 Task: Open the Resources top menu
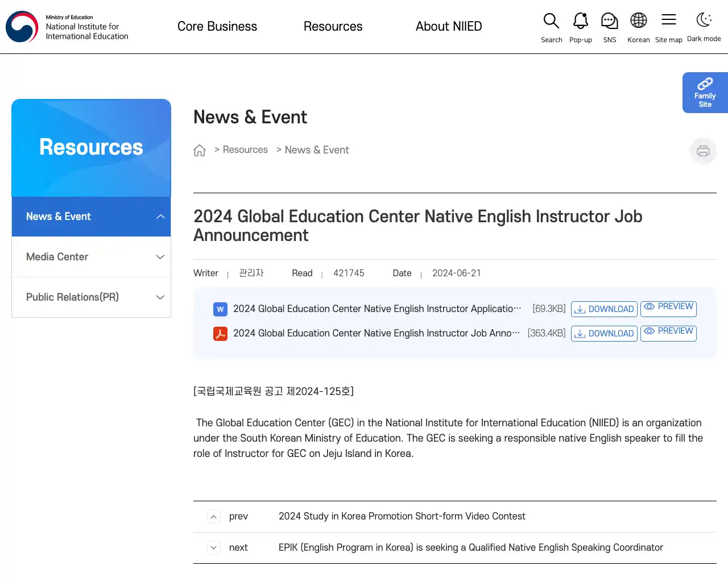(333, 27)
